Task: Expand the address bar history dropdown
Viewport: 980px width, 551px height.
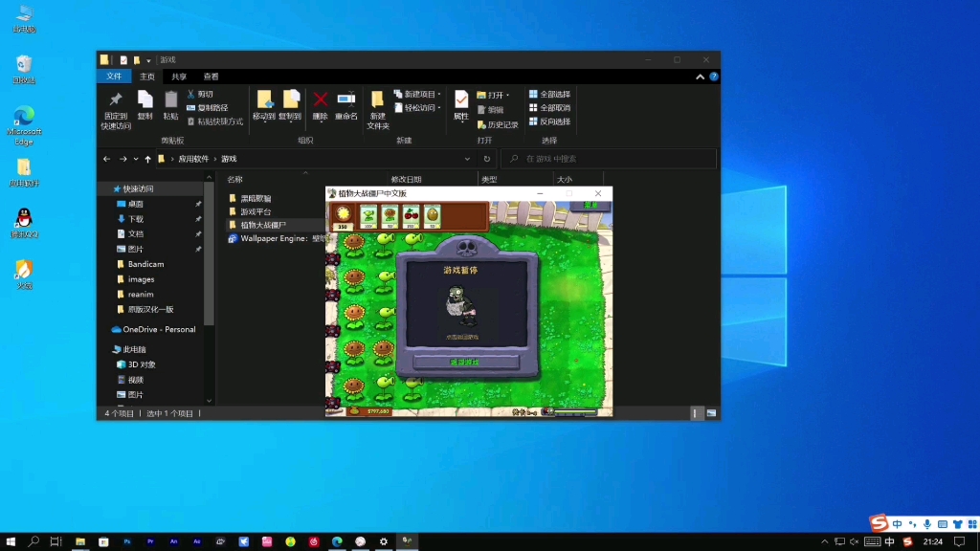Action: pyautogui.click(x=467, y=159)
